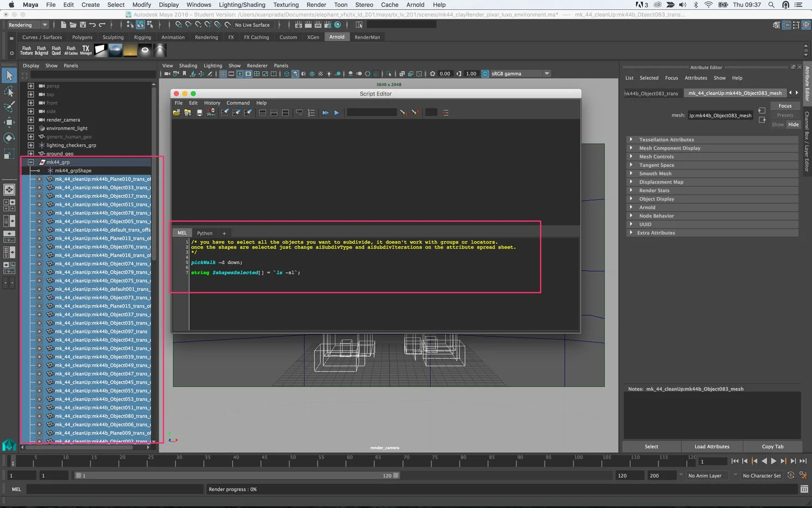Open the IPR render icon in status line

(x=318, y=25)
